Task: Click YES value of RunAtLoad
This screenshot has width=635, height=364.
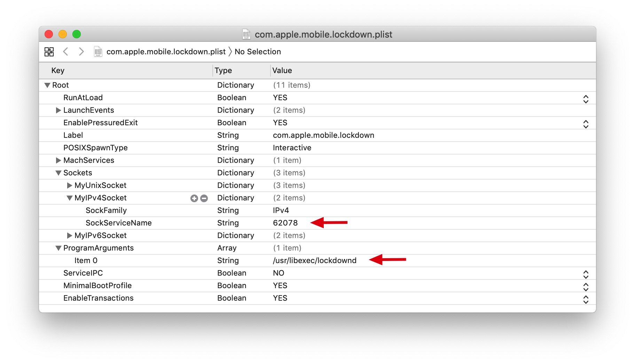Action: pos(280,98)
